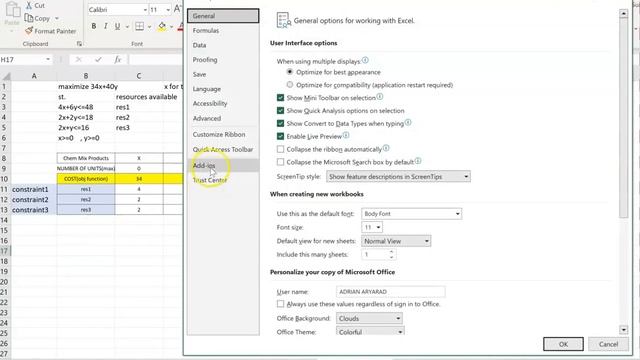The image size is (640, 360).
Task: Select the yellow COST(obj function) cell
Action: click(x=86, y=179)
